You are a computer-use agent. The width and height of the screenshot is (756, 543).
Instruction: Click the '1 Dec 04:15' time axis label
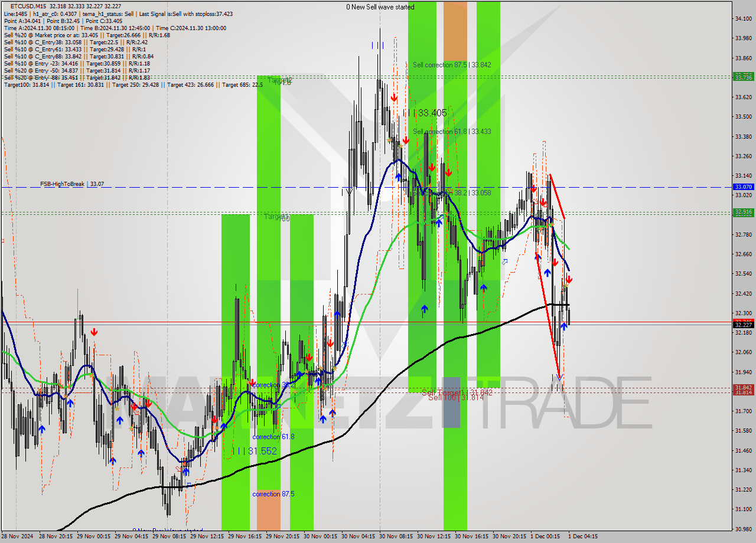[x=583, y=537]
